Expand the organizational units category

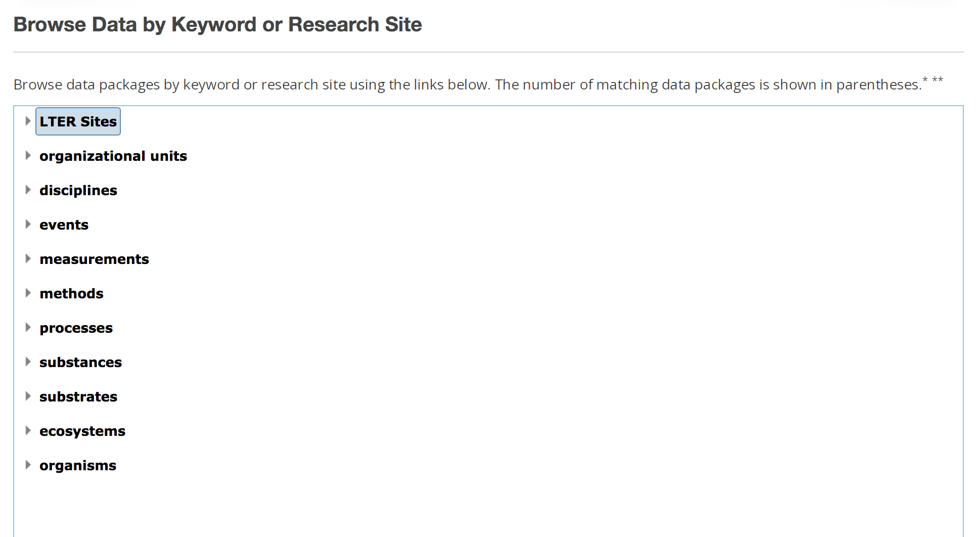click(28, 156)
